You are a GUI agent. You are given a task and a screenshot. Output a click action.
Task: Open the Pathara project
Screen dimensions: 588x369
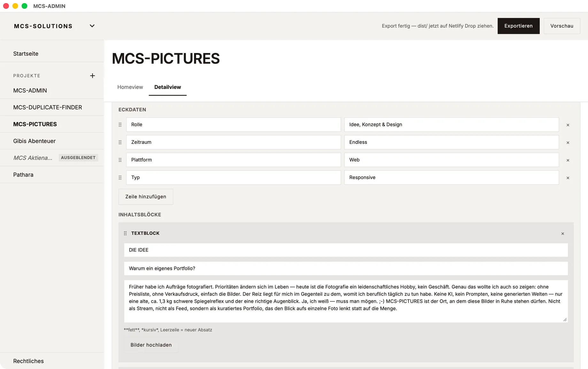tap(52, 175)
